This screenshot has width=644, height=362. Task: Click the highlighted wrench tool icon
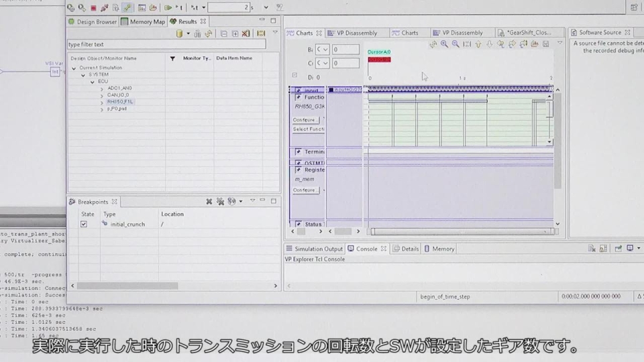127,7
